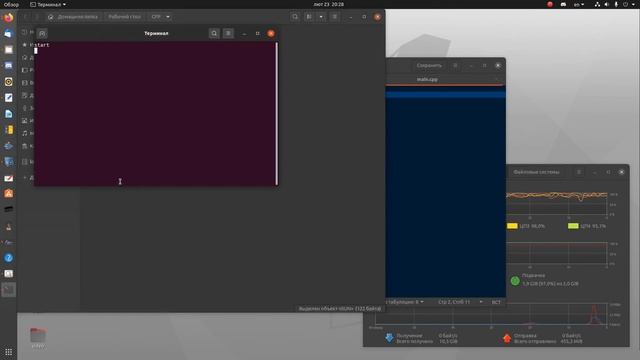Click the active Terminal icon in dock
This screenshot has width=640, height=360.
8,290
